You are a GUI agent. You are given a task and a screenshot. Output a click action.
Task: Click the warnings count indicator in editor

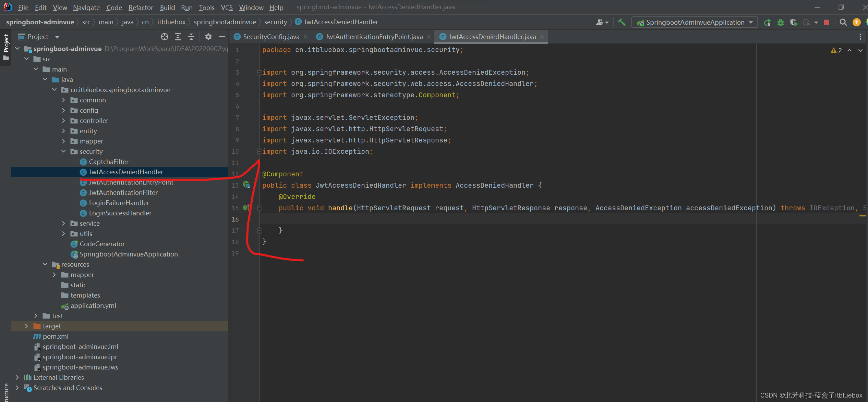[x=836, y=50]
